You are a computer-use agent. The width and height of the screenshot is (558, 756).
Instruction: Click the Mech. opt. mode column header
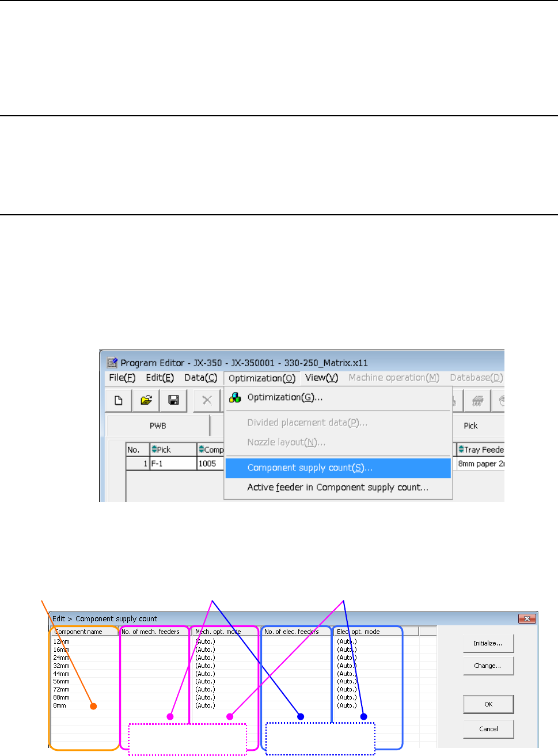pos(225,632)
